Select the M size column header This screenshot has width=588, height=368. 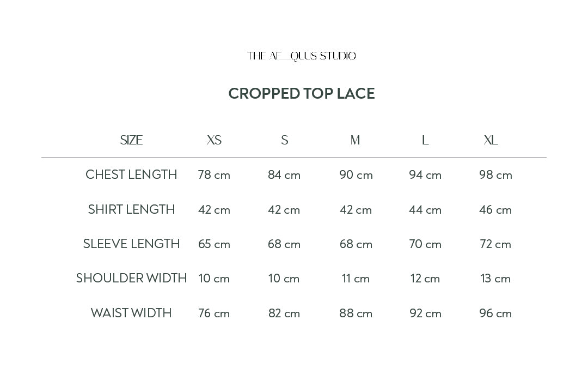click(x=355, y=141)
